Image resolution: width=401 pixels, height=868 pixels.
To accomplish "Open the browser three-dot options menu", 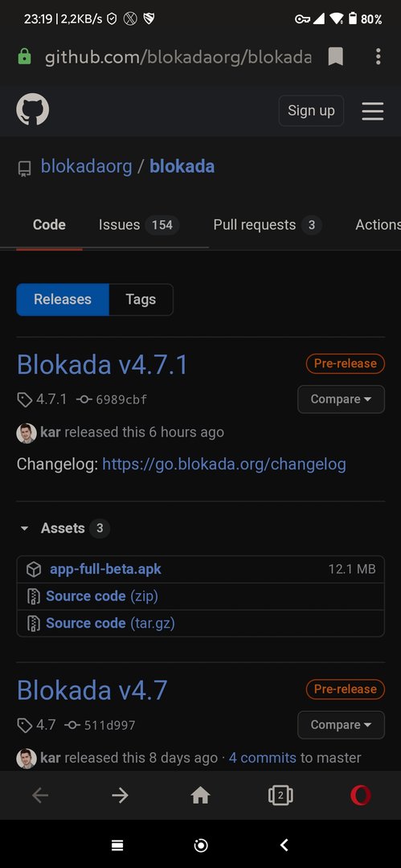I will (378, 56).
